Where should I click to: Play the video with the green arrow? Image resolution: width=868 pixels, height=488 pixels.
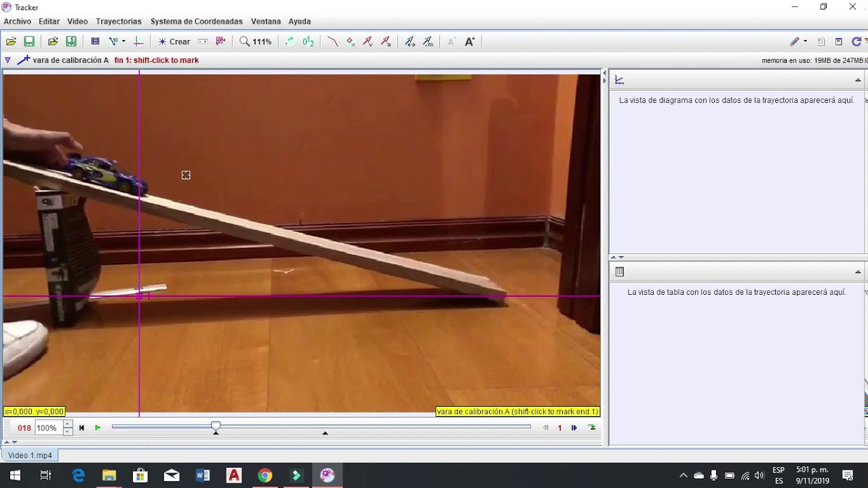98,428
